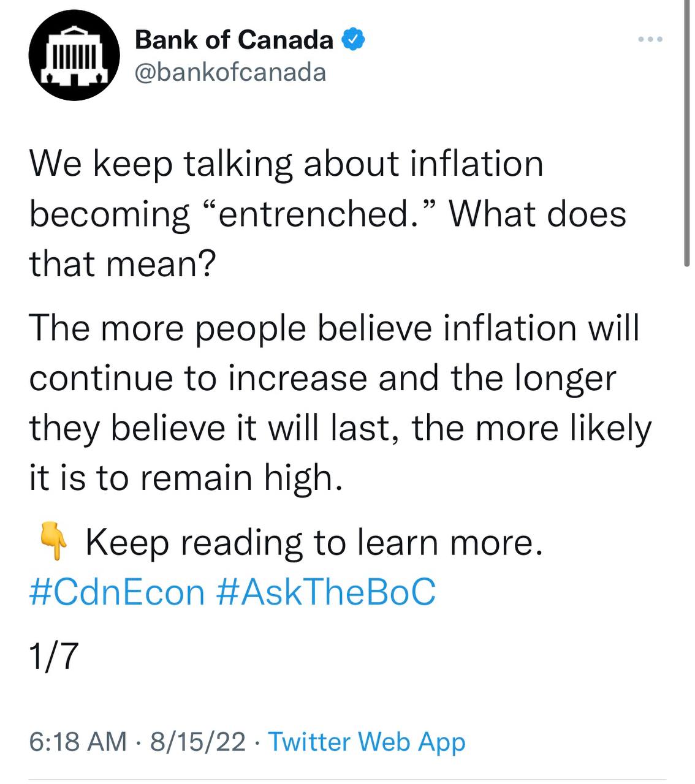Click the 1/7 thread counter
Screen dimensions: 695x784
coord(54,656)
